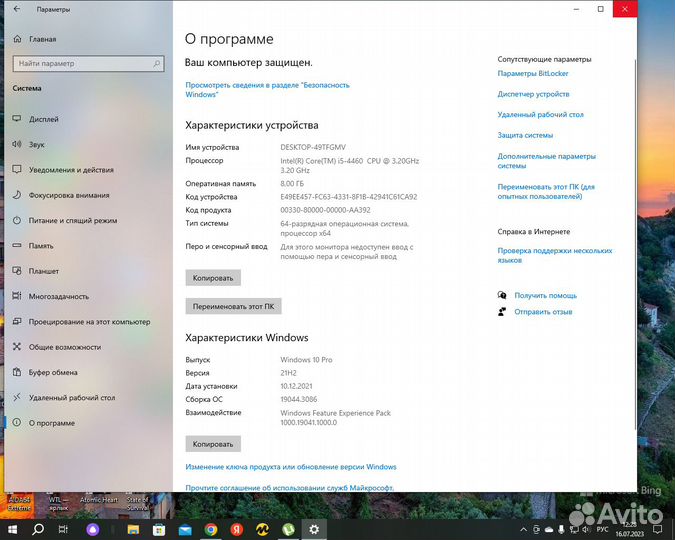Launch Google Chrome from the taskbar
Image resolution: width=675 pixels, height=540 pixels.
pyautogui.click(x=211, y=529)
